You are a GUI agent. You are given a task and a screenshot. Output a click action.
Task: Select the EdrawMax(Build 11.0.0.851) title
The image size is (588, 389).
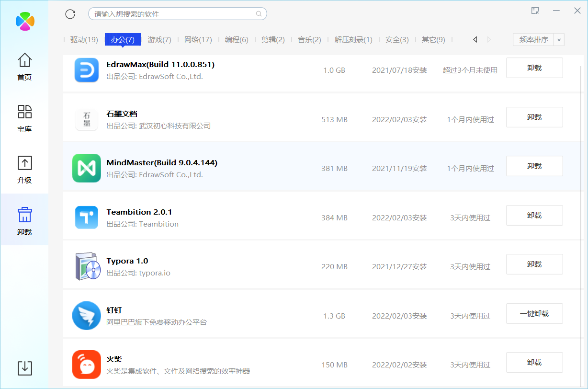[160, 64]
